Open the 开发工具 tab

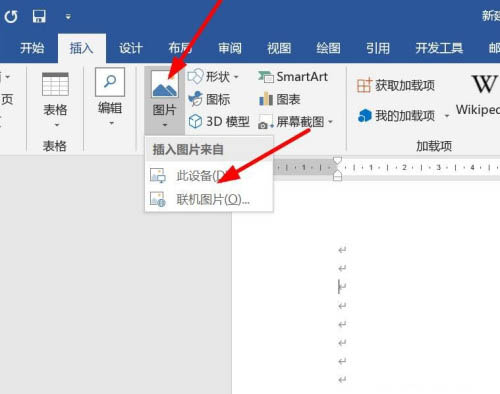pos(439,48)
